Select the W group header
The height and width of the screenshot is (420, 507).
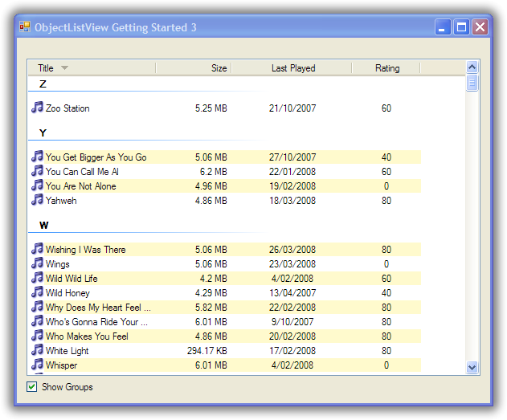pos(43,225)
